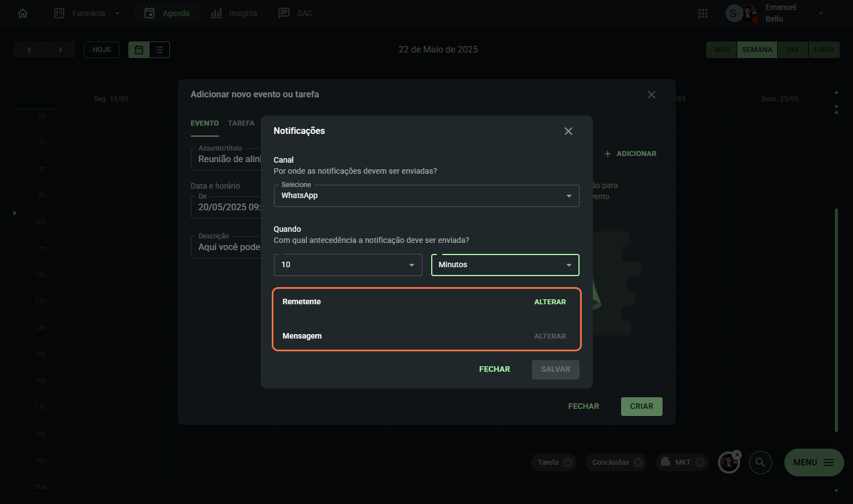The height and width of the screenshot is (504, 853).
Task: Click the Assunto/título input field
Action: click(226, 159)
